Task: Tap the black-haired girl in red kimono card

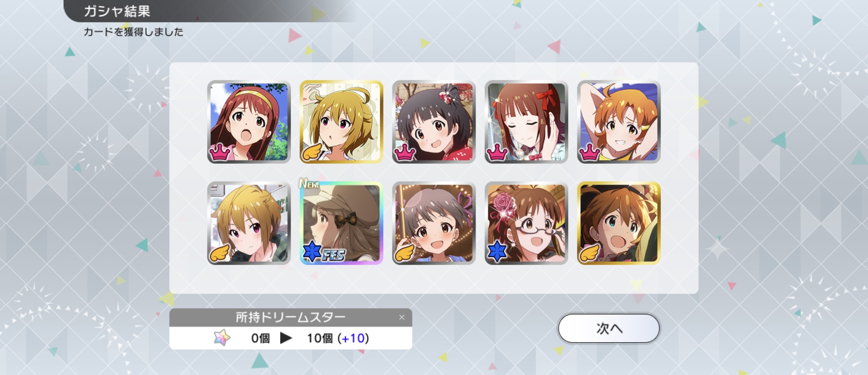Action: coord(434,122)
